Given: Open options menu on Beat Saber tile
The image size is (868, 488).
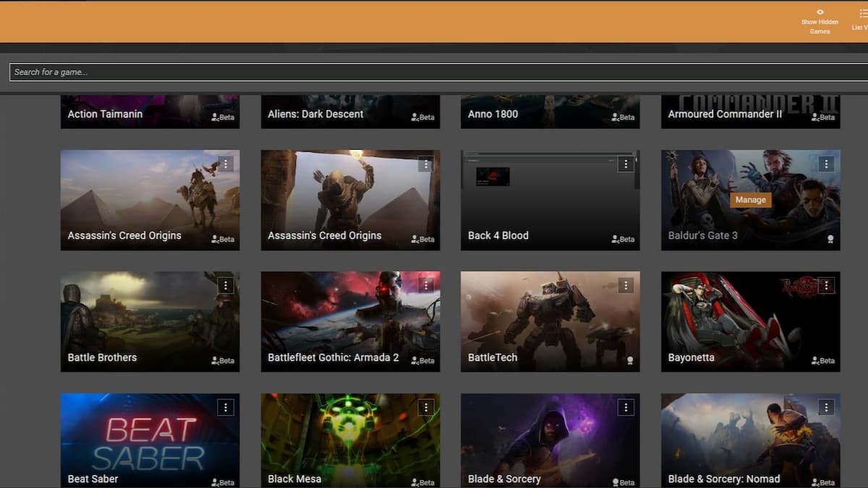Looking at the screenshot, I should click(226, 408).
